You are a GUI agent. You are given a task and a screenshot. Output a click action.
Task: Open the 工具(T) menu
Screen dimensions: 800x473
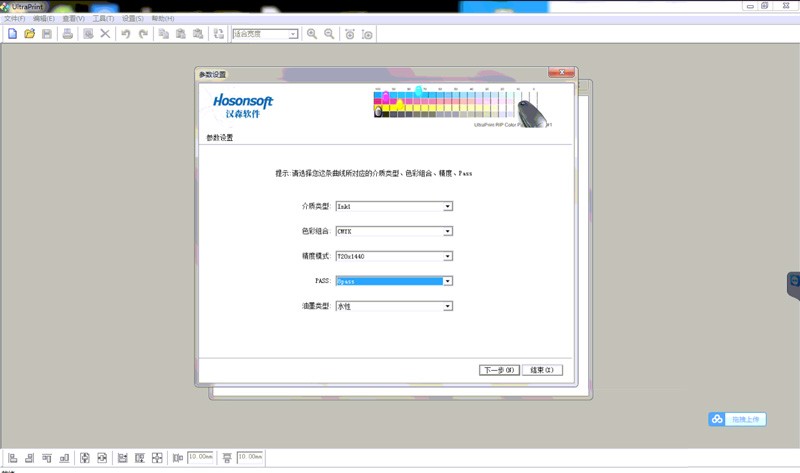click(x=103, y=18)
